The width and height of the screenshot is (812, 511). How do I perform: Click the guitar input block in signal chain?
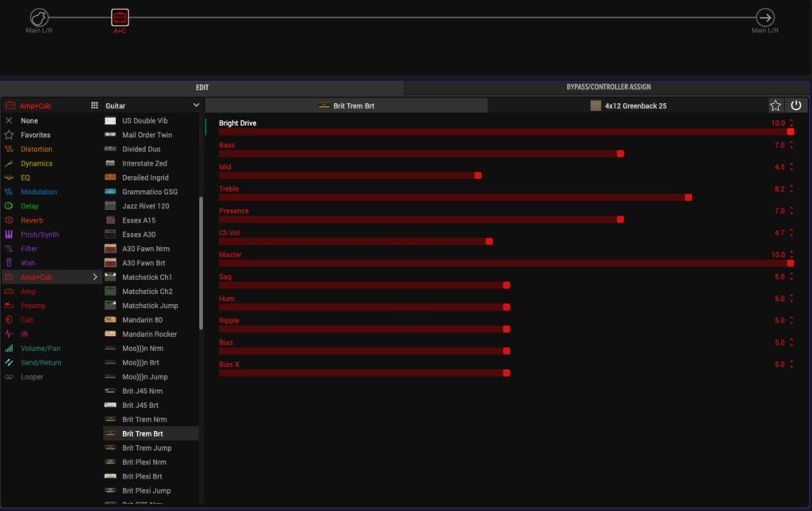click(39, 17)
